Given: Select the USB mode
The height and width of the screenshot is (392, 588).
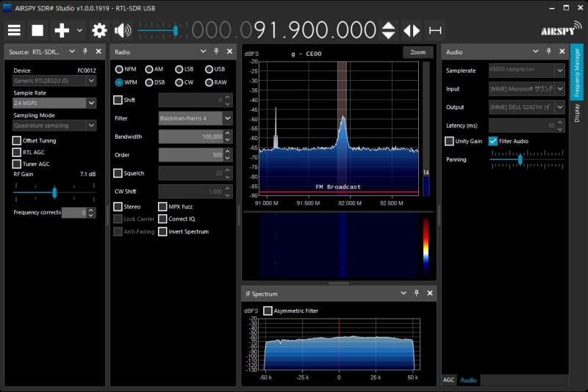Looking at the screenshot, I should [x=209, y=69].
